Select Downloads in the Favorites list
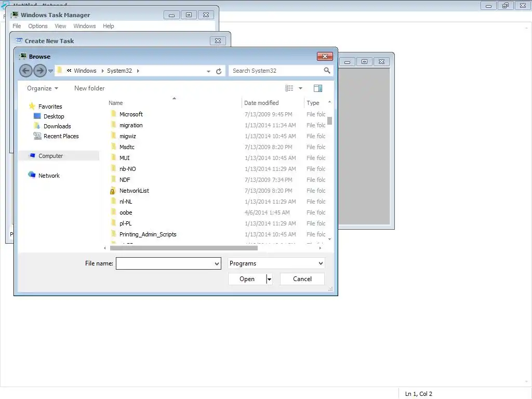The height and width of the screenshot is (399, 532). 57,126
